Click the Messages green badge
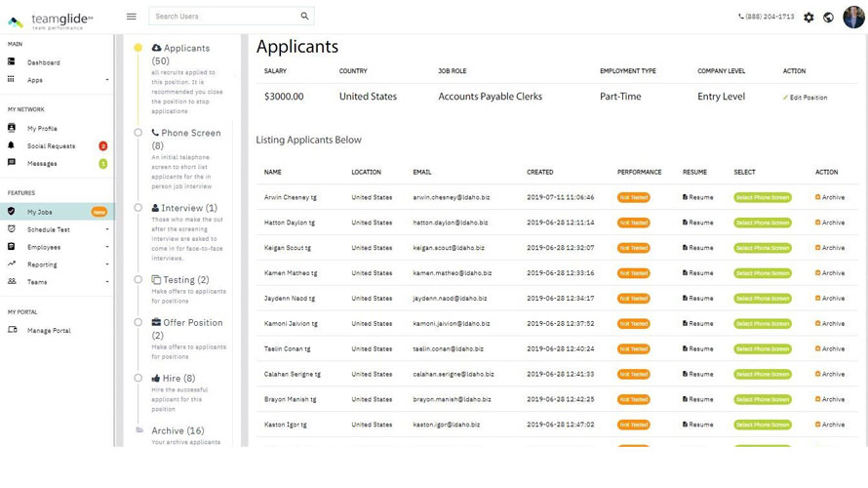 point(103,164)
